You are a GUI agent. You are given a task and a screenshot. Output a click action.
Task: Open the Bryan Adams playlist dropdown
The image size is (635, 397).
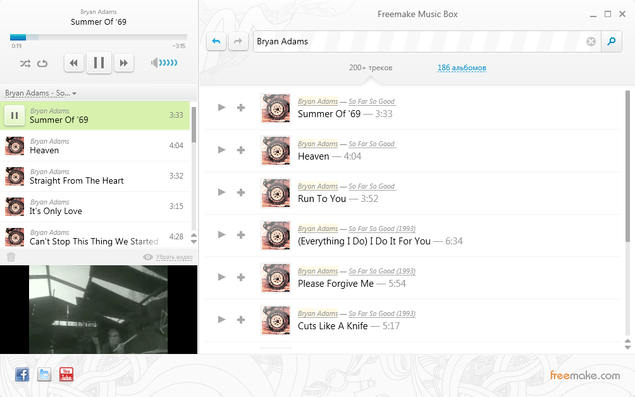click(x=40, y=93)
